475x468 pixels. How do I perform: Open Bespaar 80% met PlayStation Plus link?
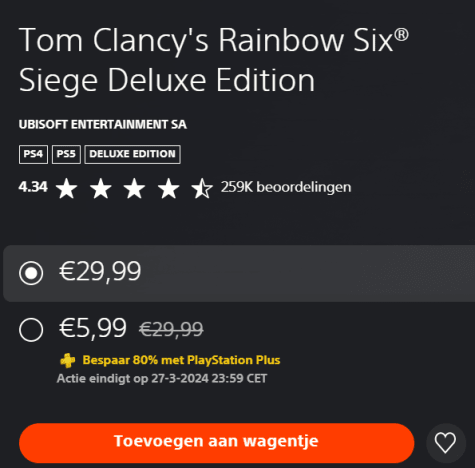[x=181, y=360]
